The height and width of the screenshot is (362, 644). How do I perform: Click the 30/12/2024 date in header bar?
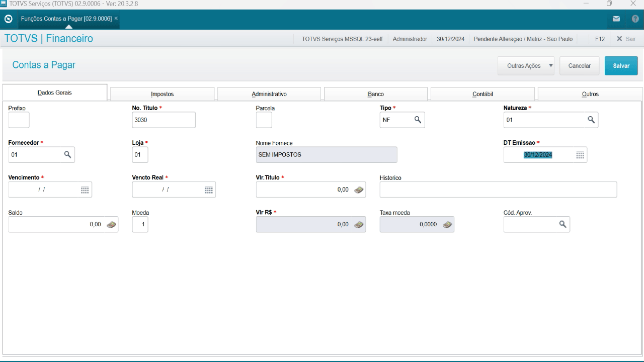450,39
